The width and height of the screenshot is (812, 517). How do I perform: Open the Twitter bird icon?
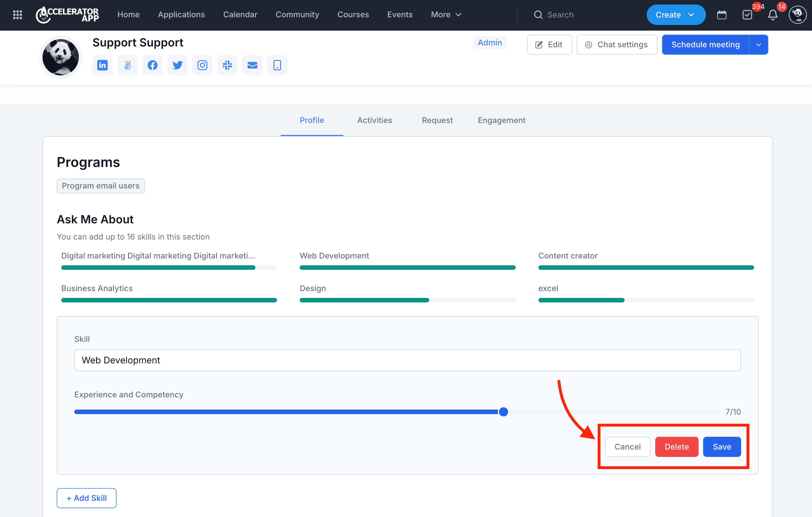[177, 65]
